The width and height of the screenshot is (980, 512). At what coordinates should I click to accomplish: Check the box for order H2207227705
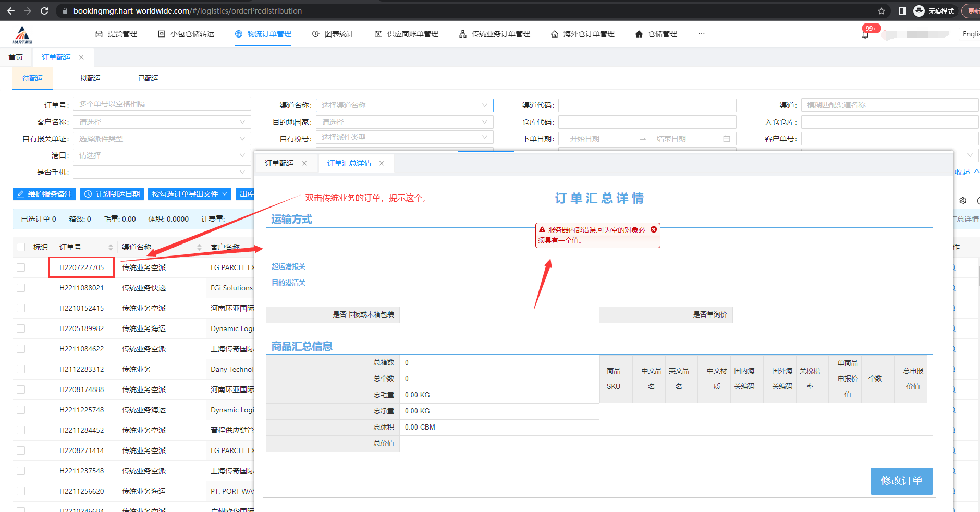21,267
